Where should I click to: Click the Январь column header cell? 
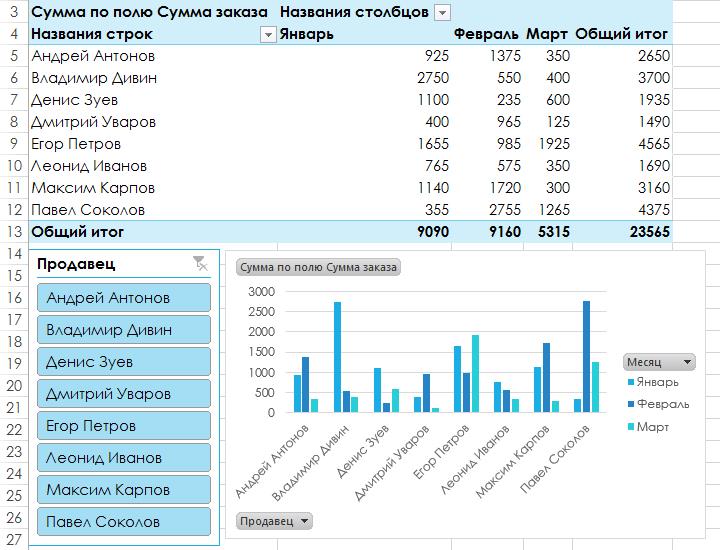point(364,34)
